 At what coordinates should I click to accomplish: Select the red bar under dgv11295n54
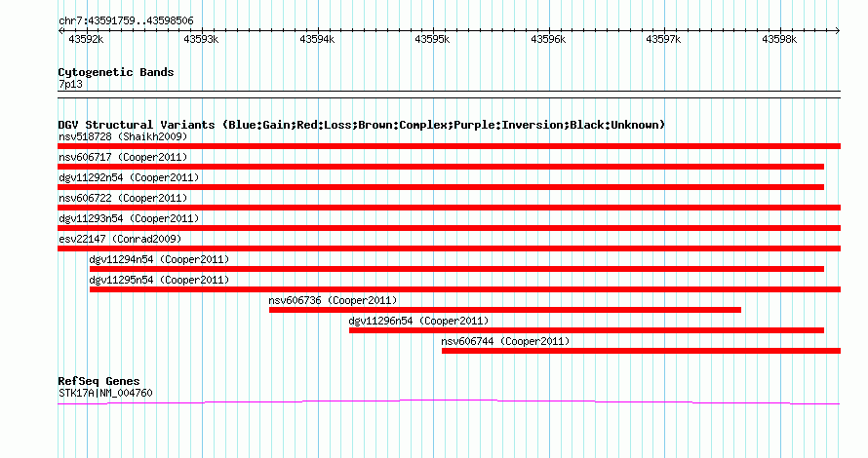tap(465, 289)
